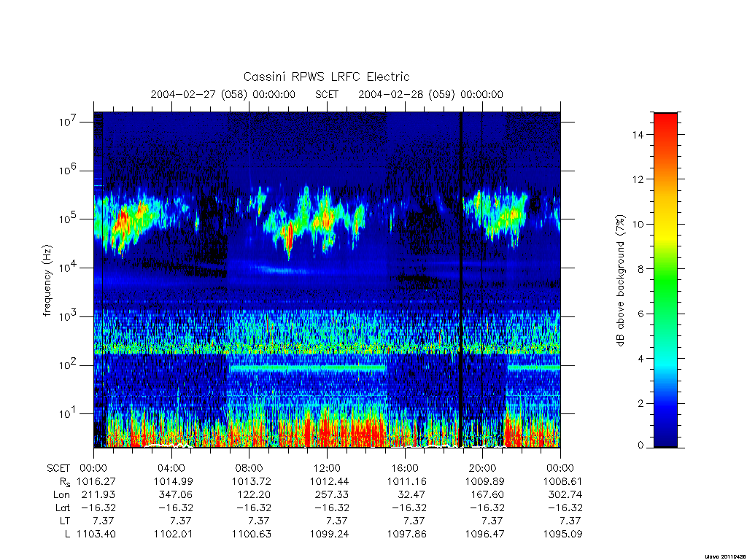Viewport: 747px width, 560px height.
Task: Click the 'Lon' row label
Action: 61,495
